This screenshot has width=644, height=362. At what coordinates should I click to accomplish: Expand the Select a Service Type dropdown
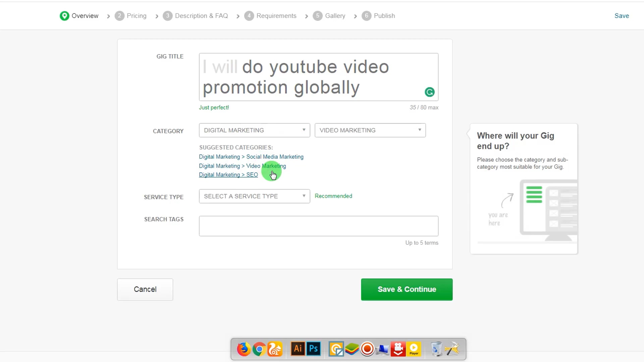tap(254, 196)
